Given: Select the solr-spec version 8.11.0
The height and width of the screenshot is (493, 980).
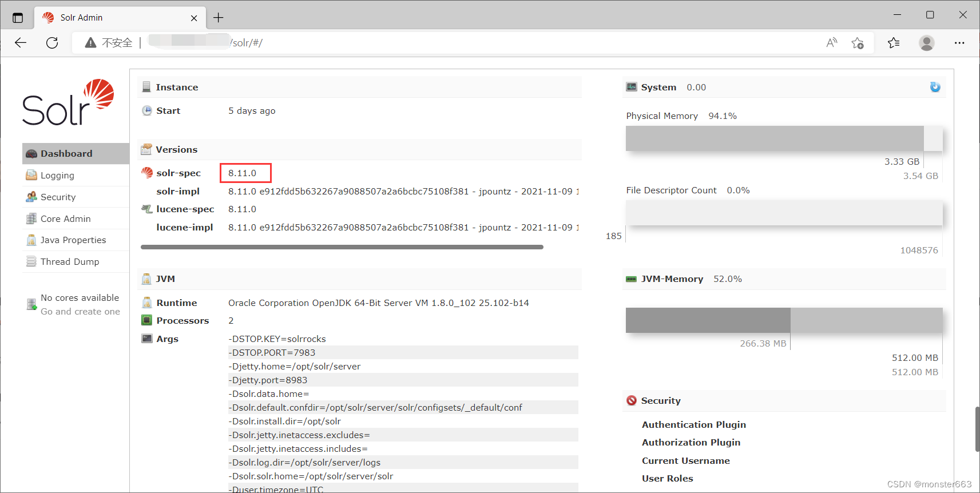Looking at the screenshot, I should click(x=243, y=173).
